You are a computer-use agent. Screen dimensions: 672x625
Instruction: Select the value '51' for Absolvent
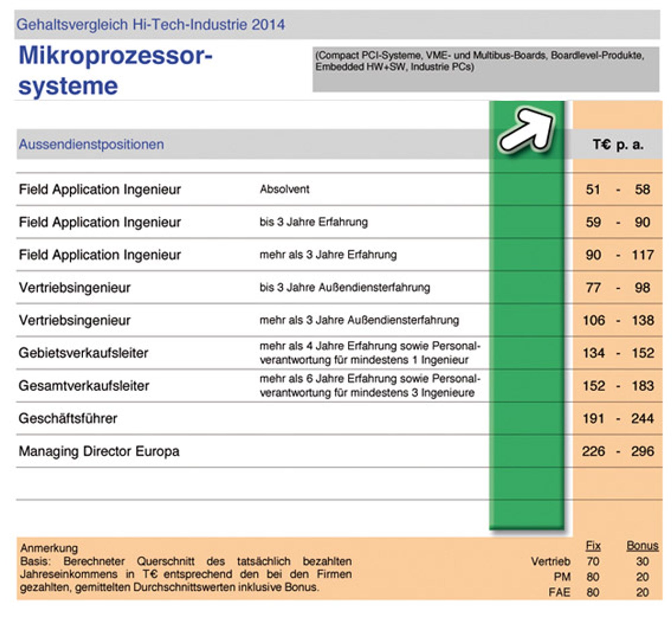click(x=593, y=189)
